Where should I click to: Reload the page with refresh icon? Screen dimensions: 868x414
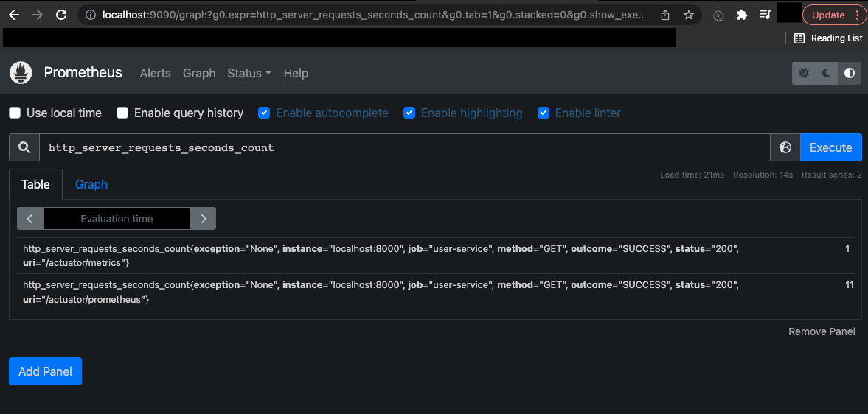tap(61, 15)
